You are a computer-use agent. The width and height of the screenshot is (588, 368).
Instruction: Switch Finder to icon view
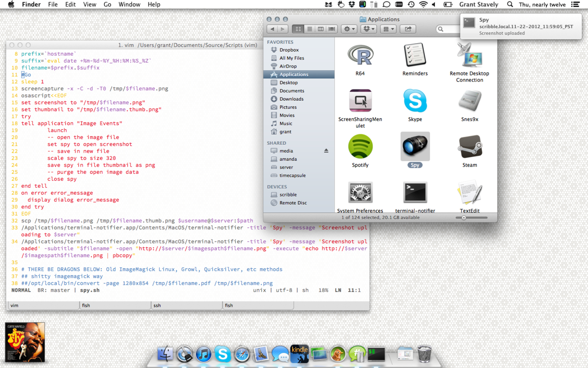[x=298, y=29]
